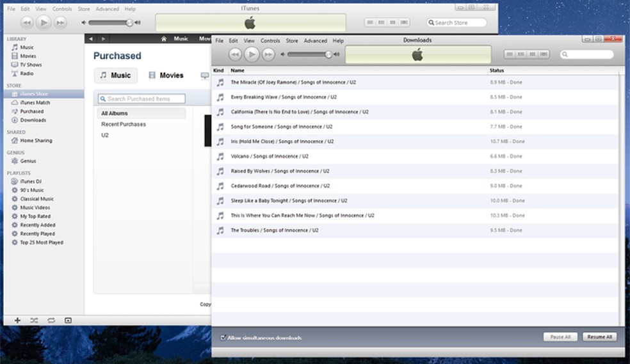Select the iTunes DJ playlist
The height and width of the screenshot is (364, 630).
[x=31, y=182]
